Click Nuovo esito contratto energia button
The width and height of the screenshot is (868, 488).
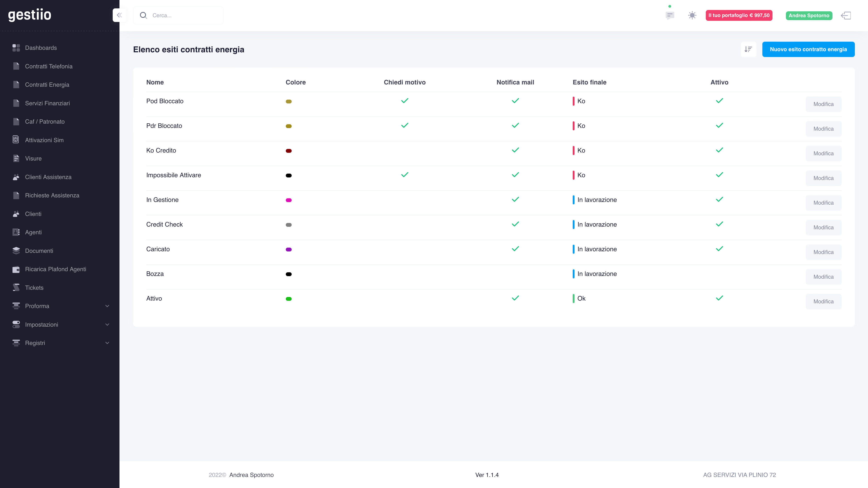click(x=808, y=49)
